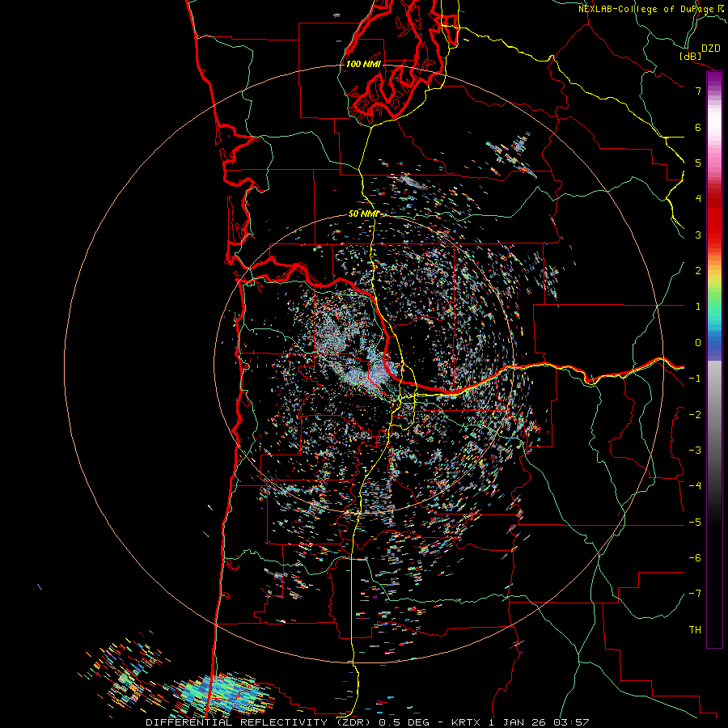The height and width of the screenshot is (728, 728).
Task: Click the NEXLAB-College of DuPage label
Action: [653, 9]
